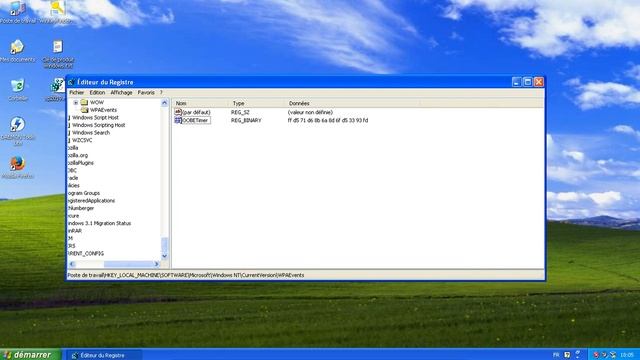Click the network connection tray icon
Screen dimensions: 640x360
click(x=613, y=355)
